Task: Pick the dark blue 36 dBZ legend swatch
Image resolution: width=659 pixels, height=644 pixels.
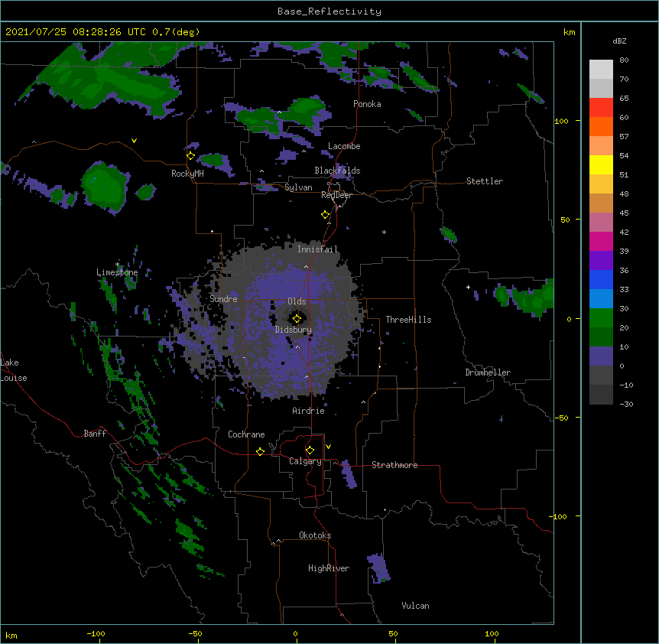Action: tap(601, 279)
